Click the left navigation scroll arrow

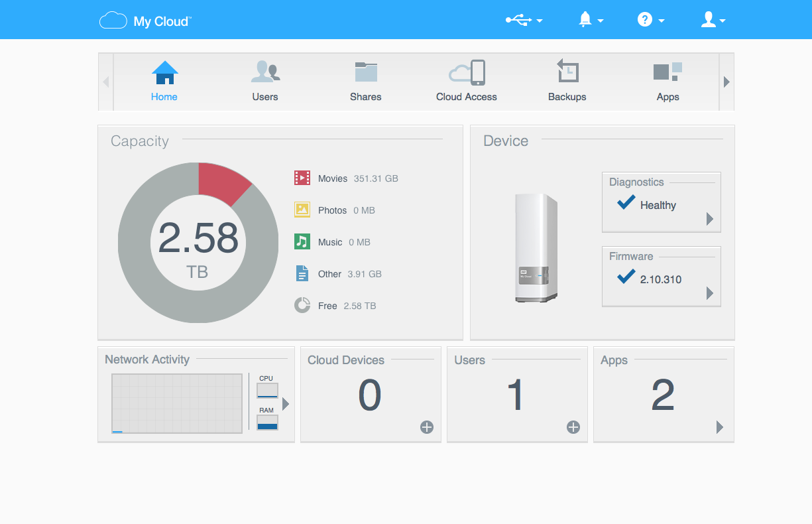[106, 82]
